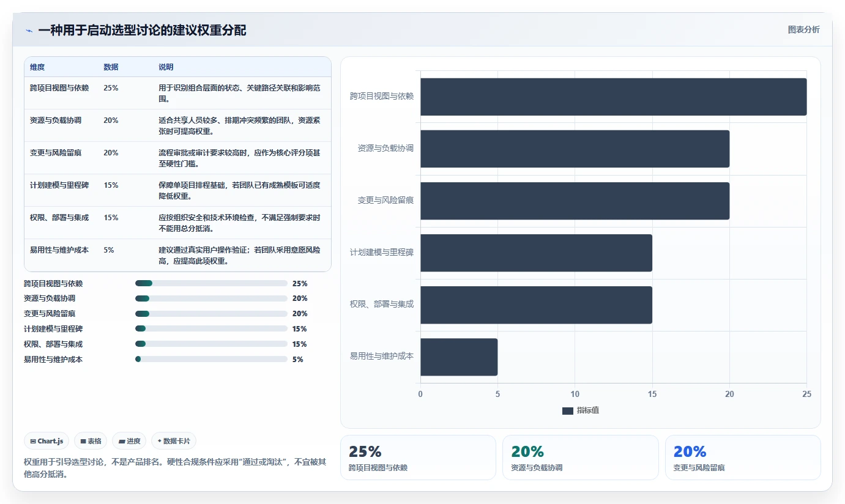Screen dimensions: 845x504
Task: Click the table description starting 用于识别组合层面的状态
Action: [x=239, y=94]
